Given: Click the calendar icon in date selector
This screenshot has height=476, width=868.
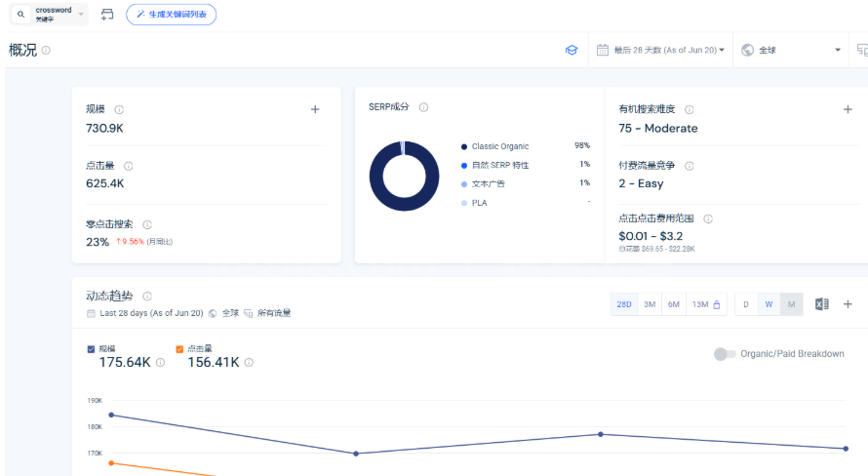Looking at the screenshot, I should [603, 51].
